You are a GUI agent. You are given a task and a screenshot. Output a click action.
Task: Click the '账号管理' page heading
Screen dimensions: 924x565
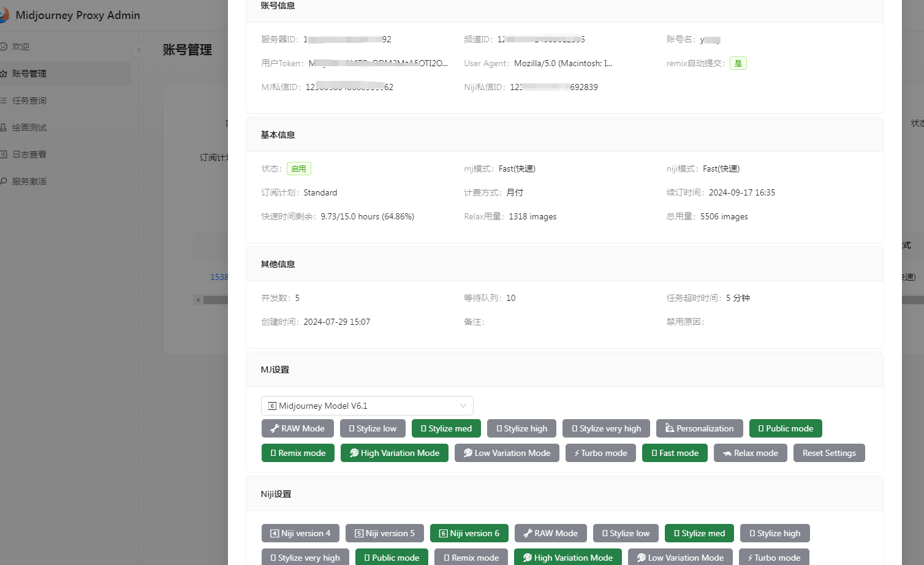point(187,50)
